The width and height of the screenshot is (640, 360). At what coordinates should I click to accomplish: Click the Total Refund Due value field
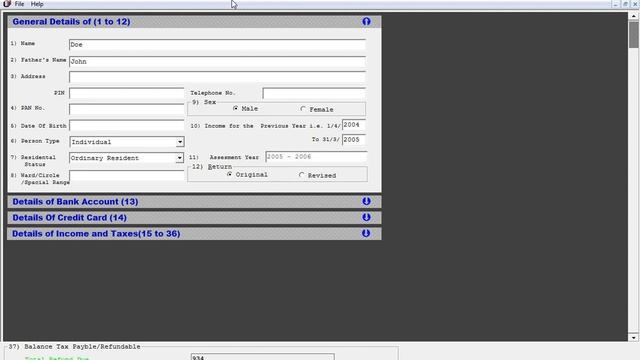[x=262, y=357]
